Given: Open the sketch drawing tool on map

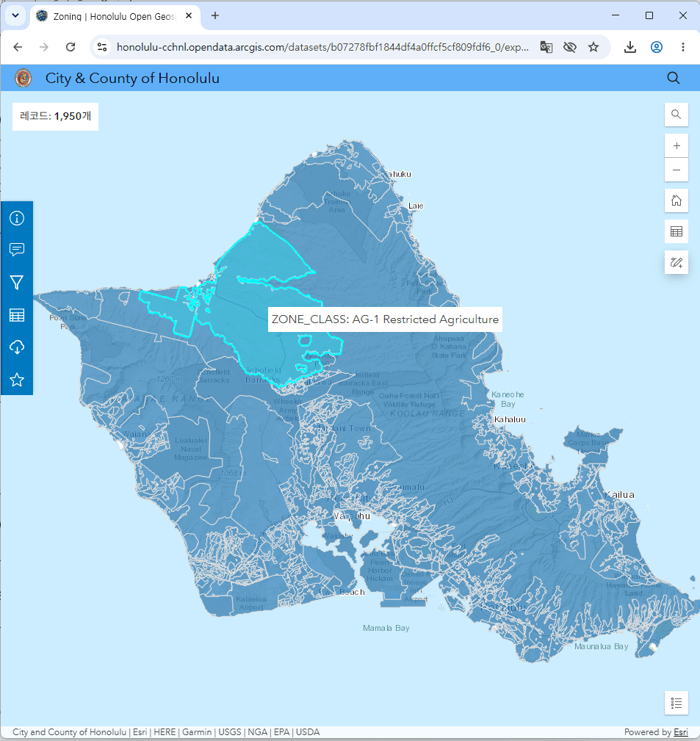Looking at the screenshot, I should click(676, 262).
